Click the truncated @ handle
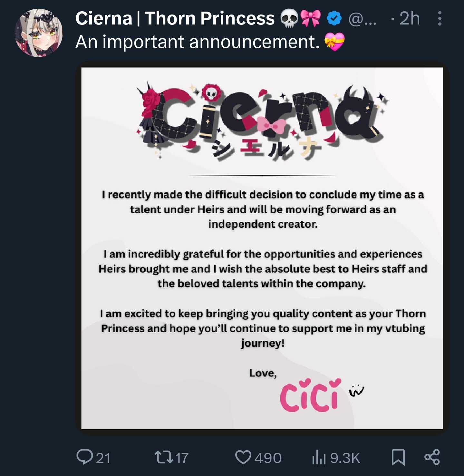Screen dimensions: 464x476 pos(362,19)
